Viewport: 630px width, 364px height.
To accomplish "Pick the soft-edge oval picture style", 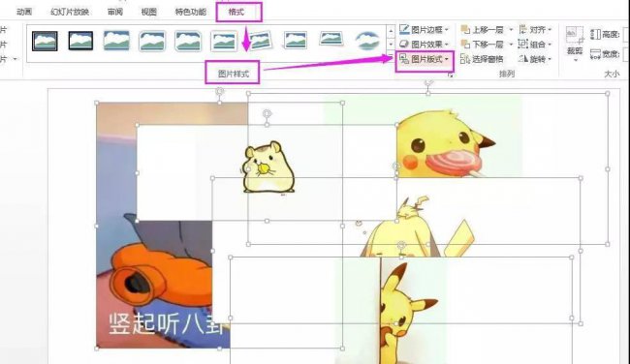I will pyautogui.click(x=367, y=41).
